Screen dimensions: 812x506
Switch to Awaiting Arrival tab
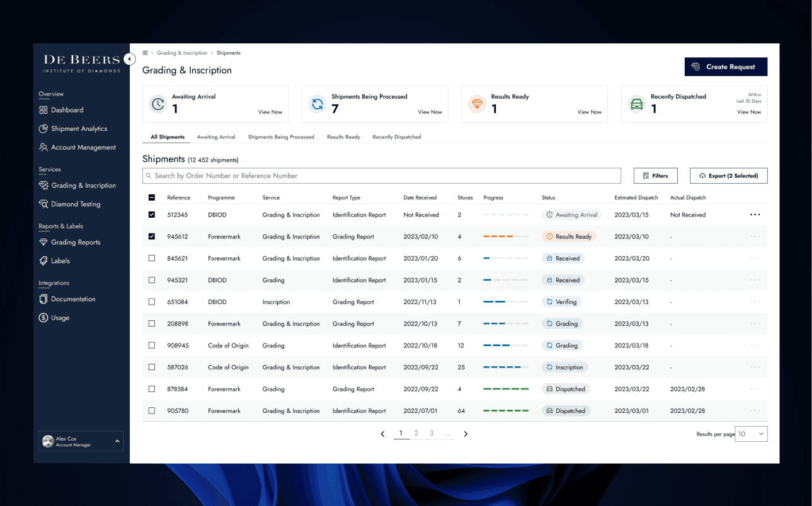(x=216, y=137)
